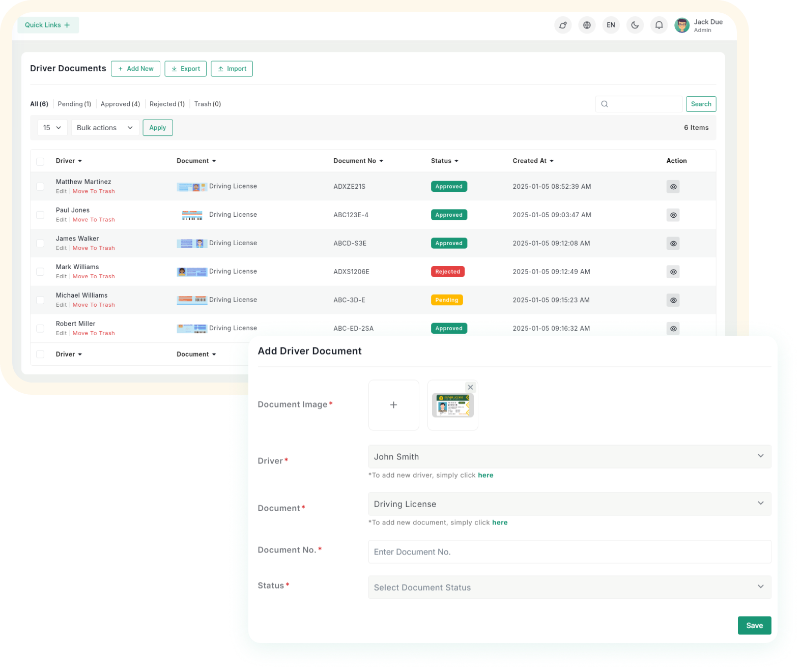Remove uploaded license image with X icon
The width and height of the screenshot is (802, 672).
click(x=470, y=387)
